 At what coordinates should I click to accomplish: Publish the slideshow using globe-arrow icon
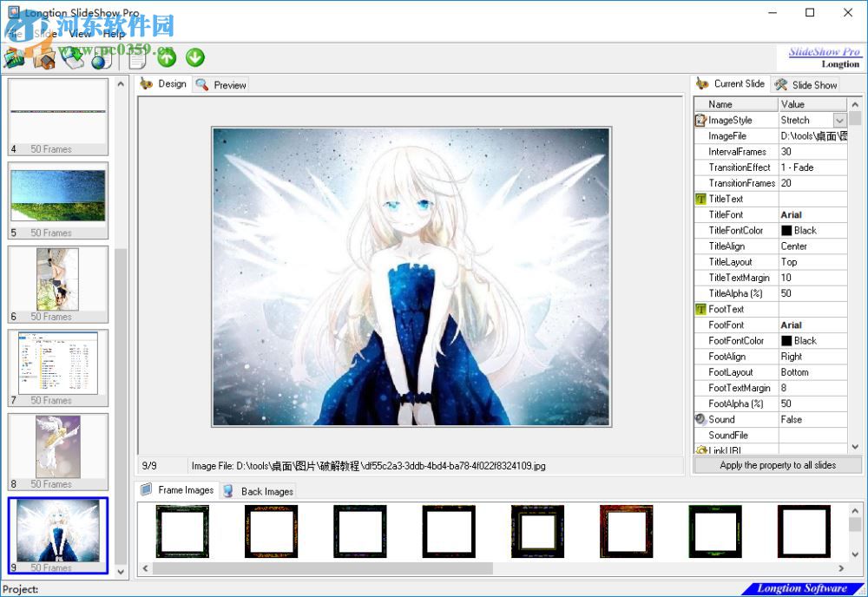point(74,58)
